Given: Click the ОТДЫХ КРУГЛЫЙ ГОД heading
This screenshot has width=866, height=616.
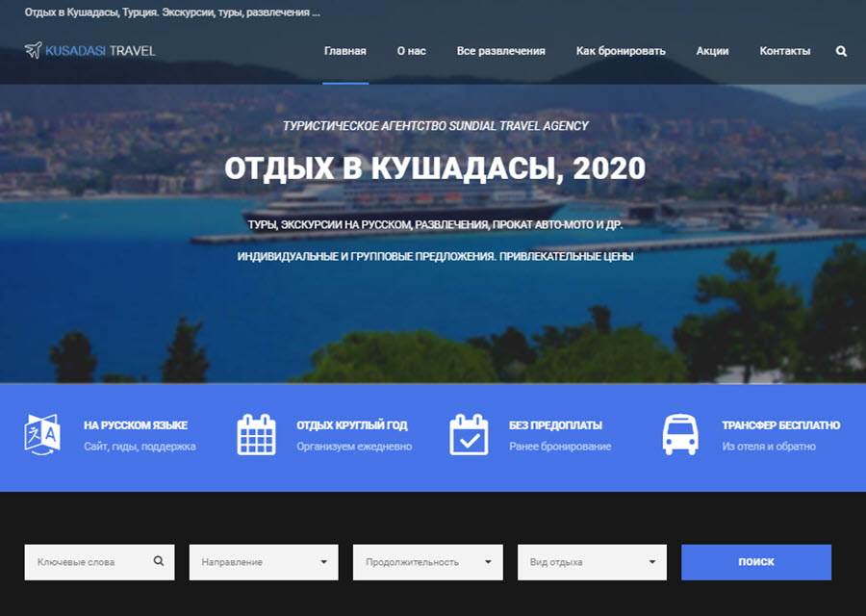Looking at the screenshot, I should (x=352, y=425).
